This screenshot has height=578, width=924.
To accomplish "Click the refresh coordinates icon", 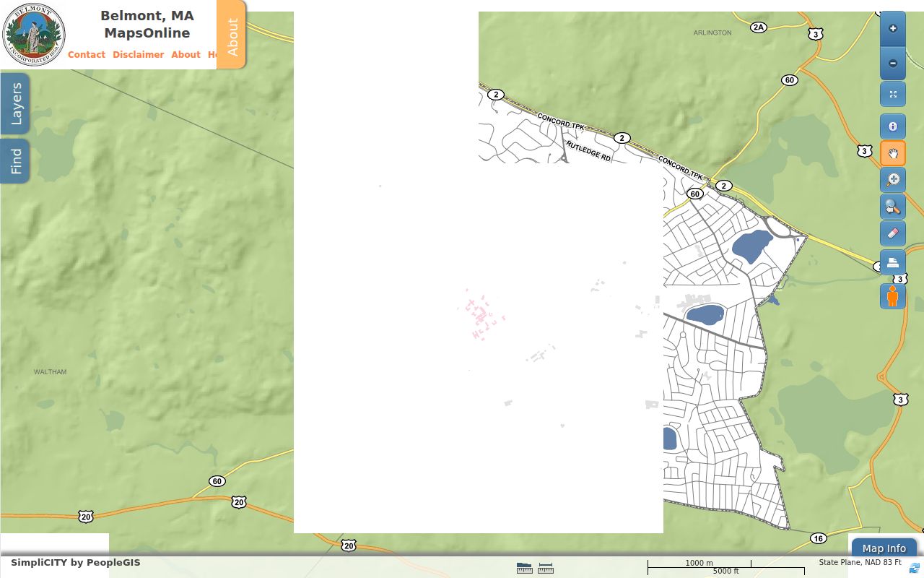I will (915, 568).
